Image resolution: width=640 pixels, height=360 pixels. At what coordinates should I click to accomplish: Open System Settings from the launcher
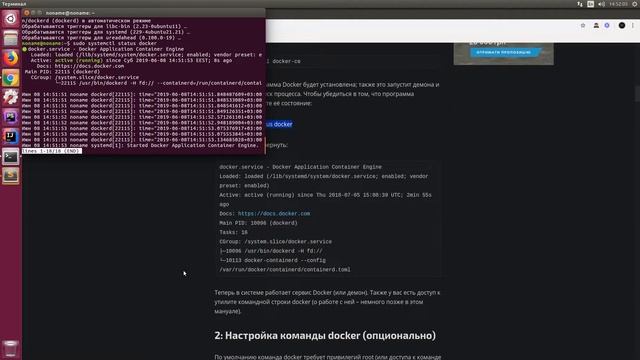pyautogui.click(x=11, y=97)
